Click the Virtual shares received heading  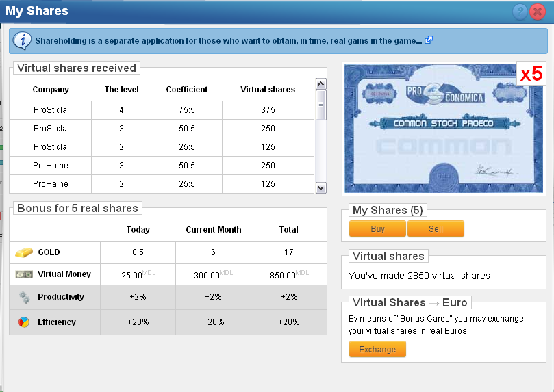tap(77, 68)
